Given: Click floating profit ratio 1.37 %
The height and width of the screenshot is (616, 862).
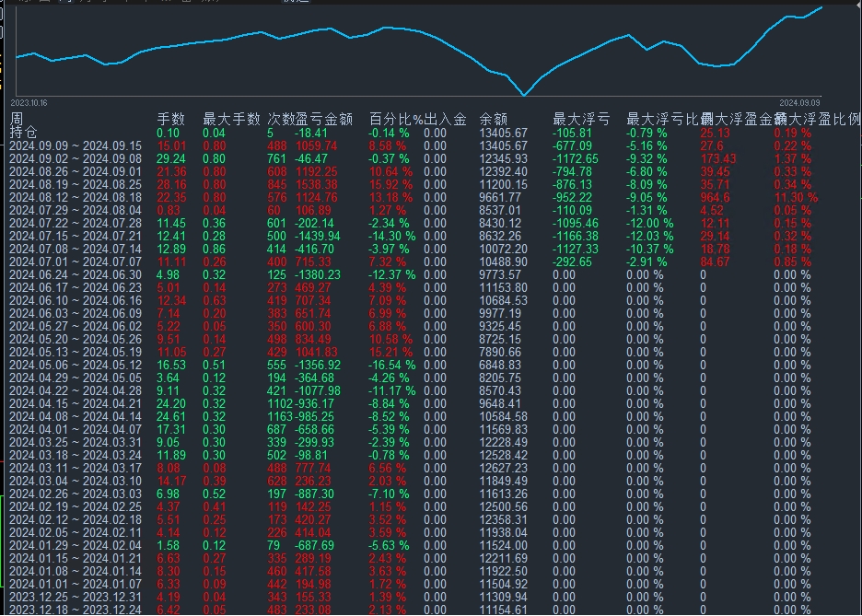Looking at the screenshot, I should pos(792,158).
